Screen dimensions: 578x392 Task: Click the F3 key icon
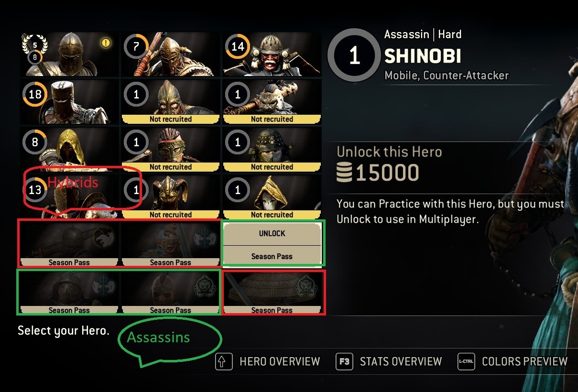point(344,362)
